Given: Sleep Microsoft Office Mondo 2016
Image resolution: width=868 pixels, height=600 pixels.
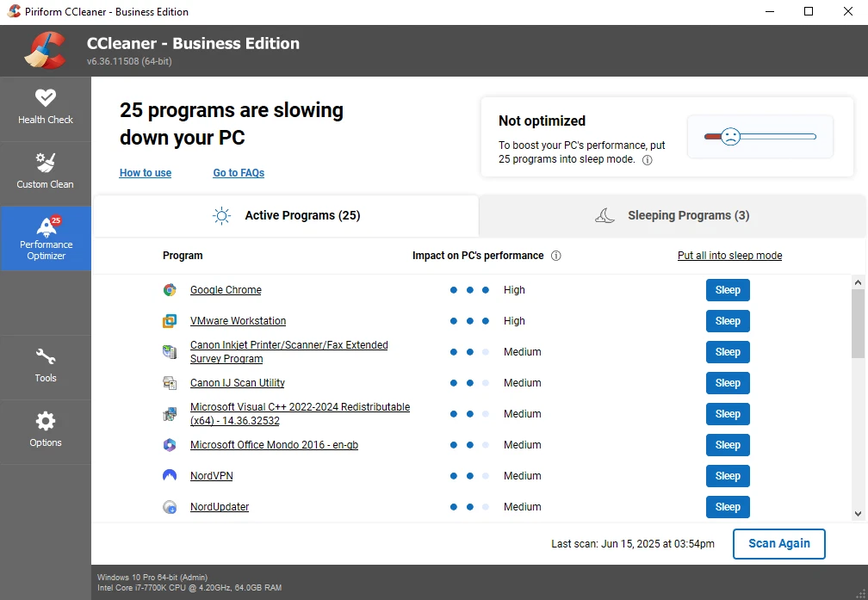Looking at the screenshot, I should point(728,445).
